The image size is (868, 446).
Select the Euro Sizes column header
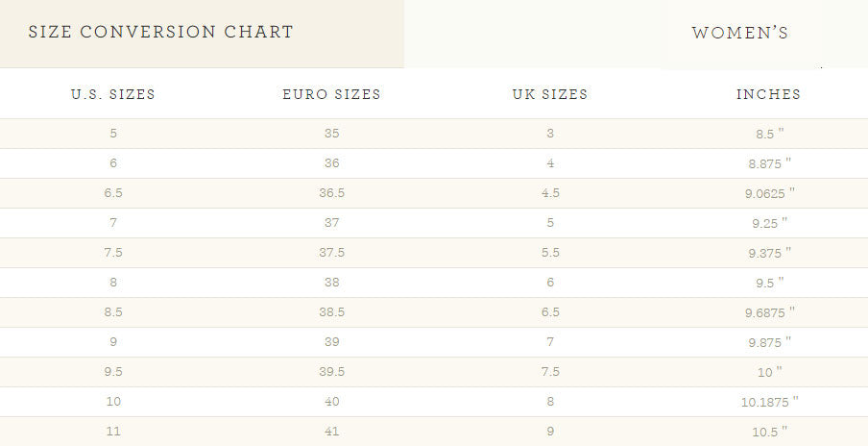pos(331,94)
